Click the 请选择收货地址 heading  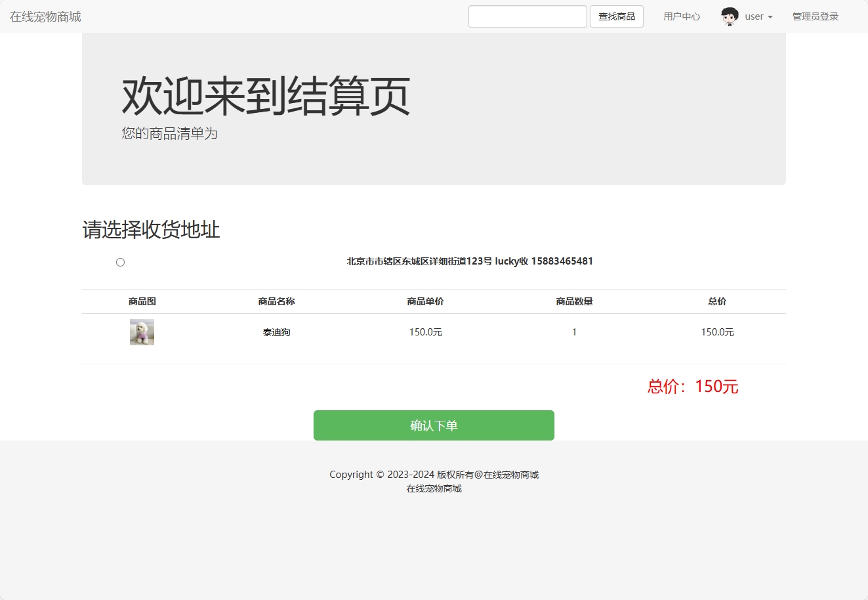point(151,230)
